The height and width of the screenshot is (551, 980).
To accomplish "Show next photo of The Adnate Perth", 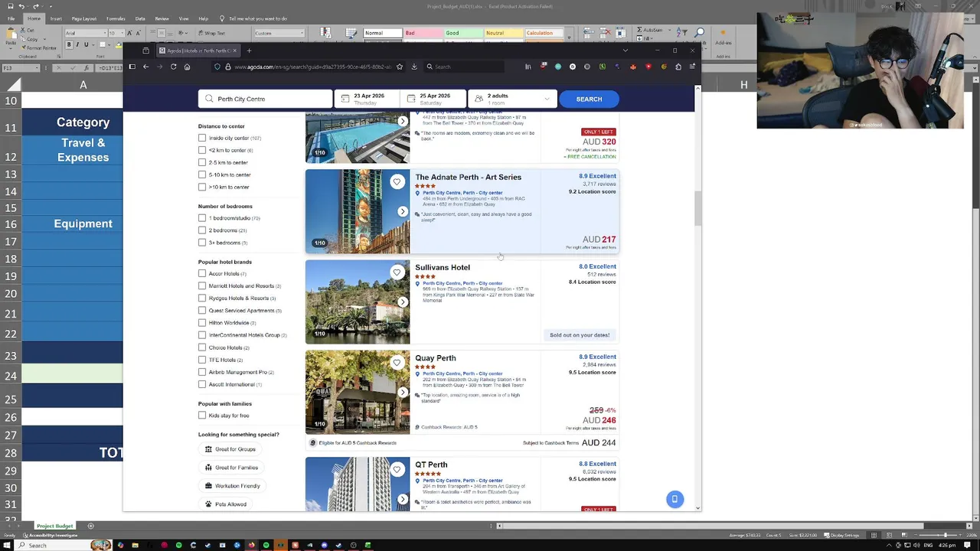I will click(x=403, y=211).
